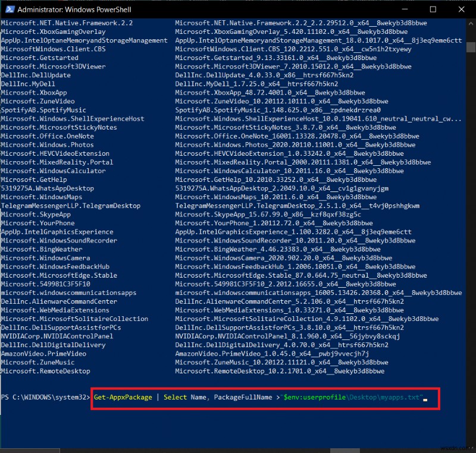Screen dimensions: 476x453
Task: Click the TelegramDesktop_2.5.1.0 full package name
Action: [x=297, y=206]
